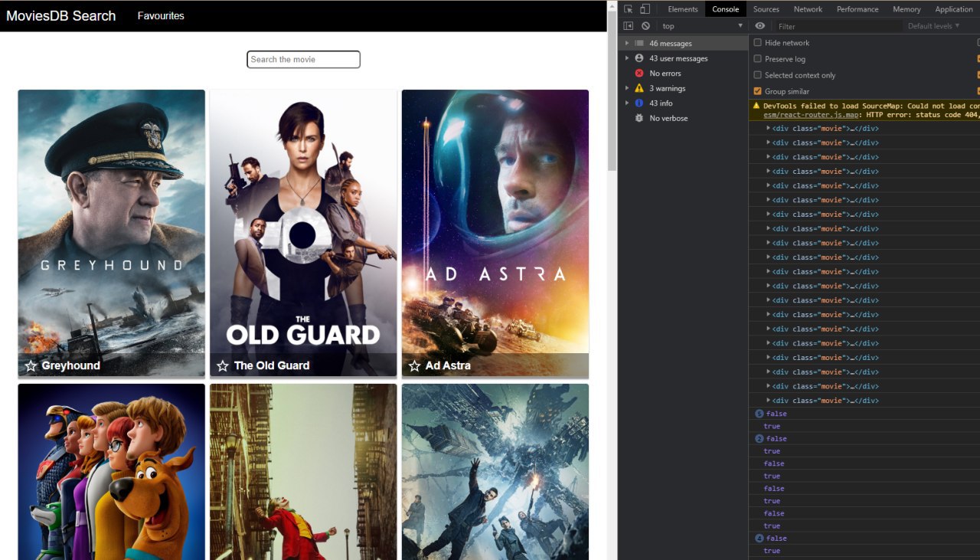Focus the console Filter field
The width and height of the screenshot is (980, 560).
click(x=838, y=26)
